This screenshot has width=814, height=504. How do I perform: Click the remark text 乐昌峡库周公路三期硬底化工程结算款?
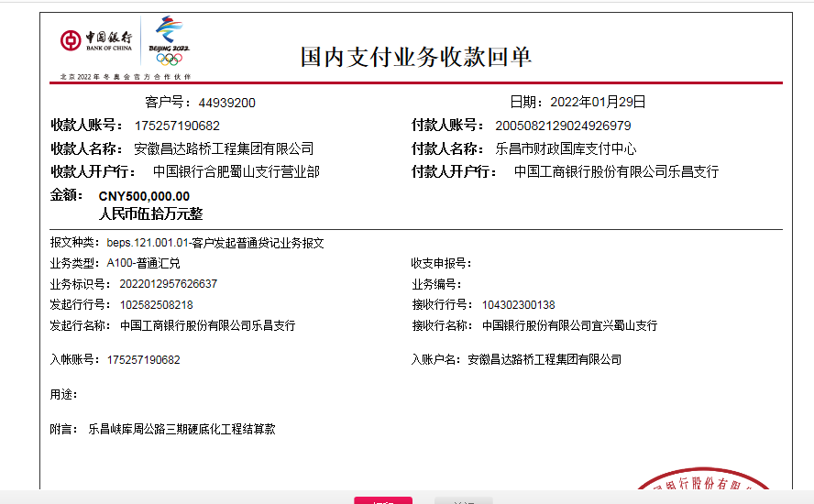pos(181,428)
